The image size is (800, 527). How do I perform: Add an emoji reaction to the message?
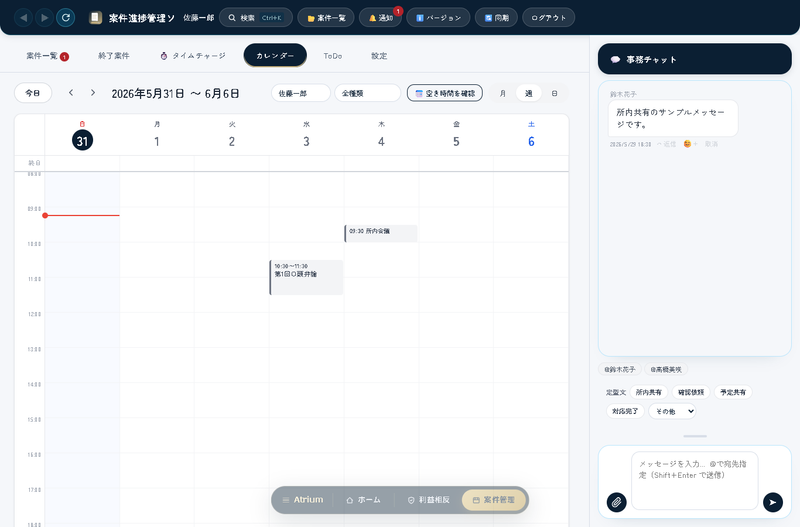click(x=690, y=144)
